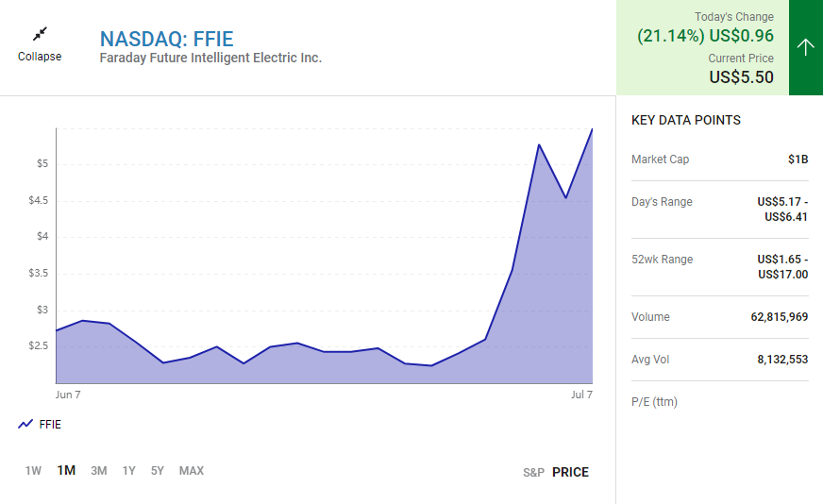The height and width of the screenshot is (504, 823).
Task: Click the Collapse arrows icon
Action: point(40,34)
